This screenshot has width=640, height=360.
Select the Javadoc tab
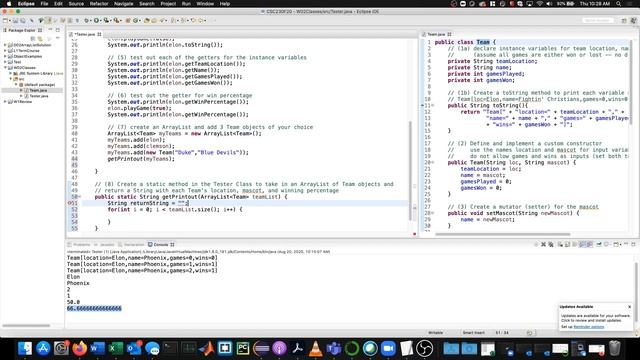pos(104,244)
